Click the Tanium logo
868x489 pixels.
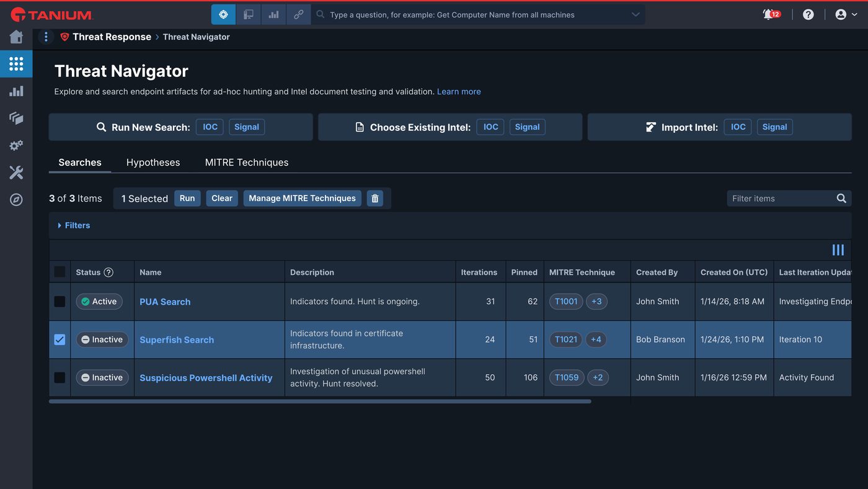point(52,14)
